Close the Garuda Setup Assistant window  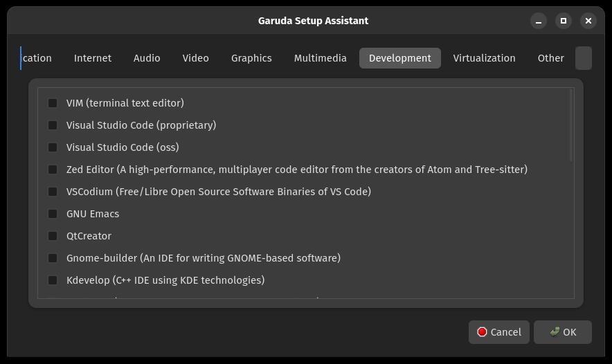pyautogui.click(x=588, y=21)
